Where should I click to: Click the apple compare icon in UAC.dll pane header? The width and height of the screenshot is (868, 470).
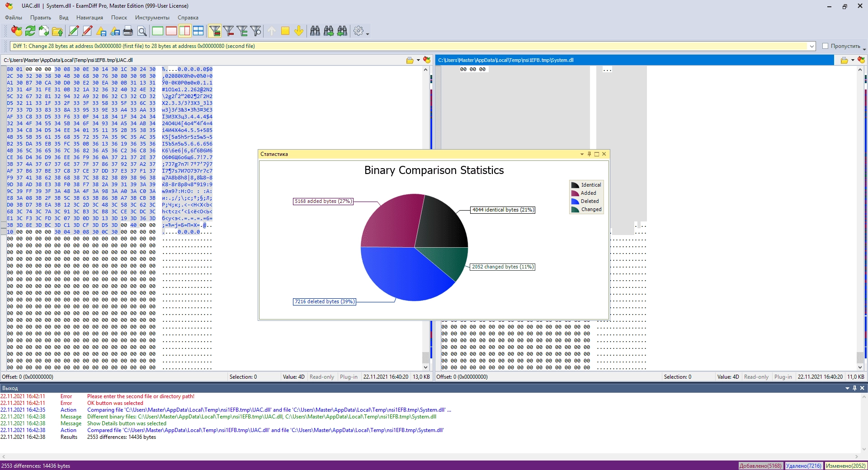click(427, 60)
